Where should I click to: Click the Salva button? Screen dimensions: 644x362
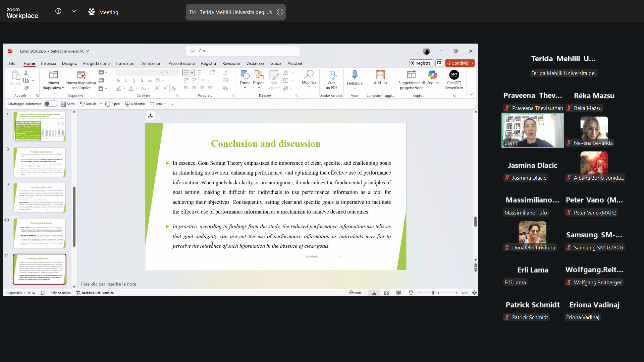(67, 104)
